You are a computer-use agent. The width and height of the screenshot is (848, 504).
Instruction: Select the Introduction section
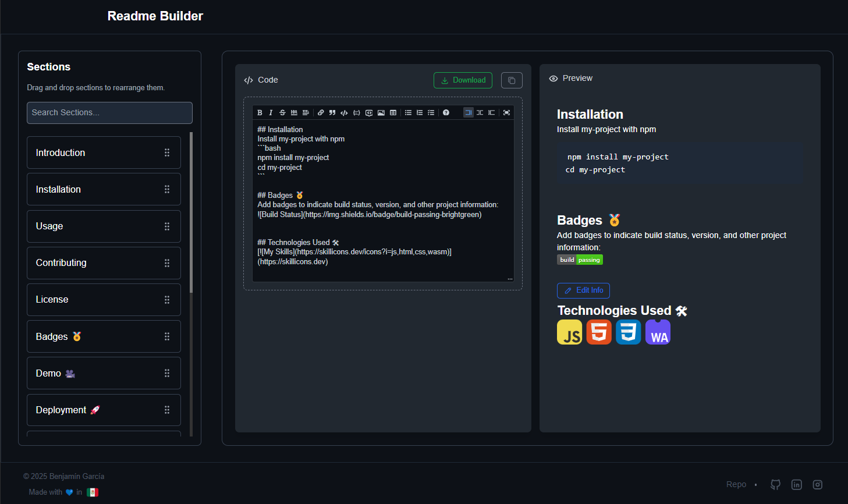click(x=104, y=152)
